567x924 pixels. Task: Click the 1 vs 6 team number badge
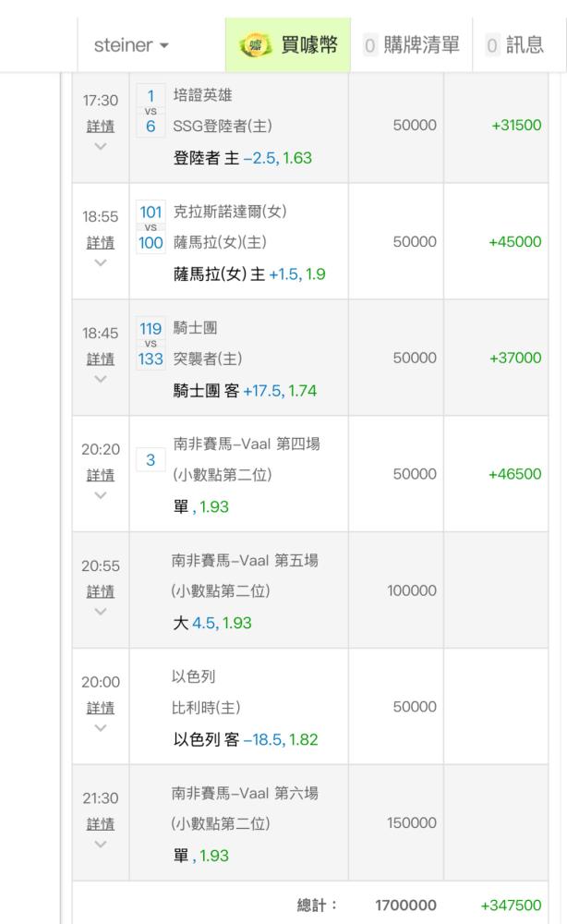[151, 111]
